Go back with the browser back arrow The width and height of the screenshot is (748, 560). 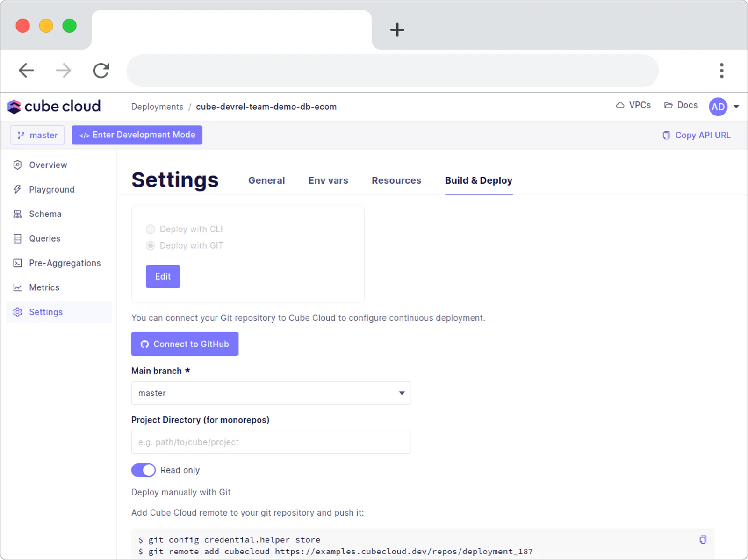click(26, 71)
